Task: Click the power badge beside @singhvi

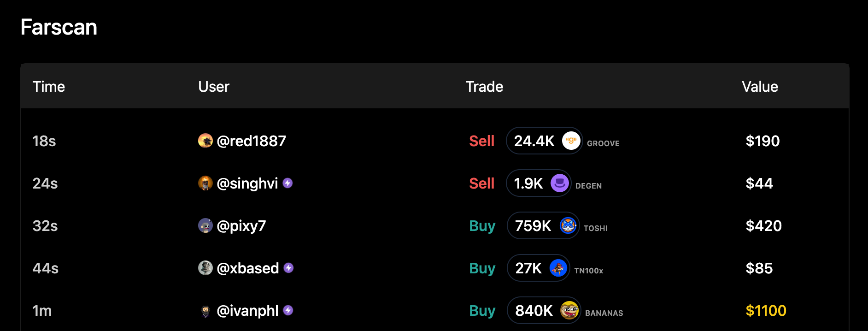Action: tap(287, 183)
